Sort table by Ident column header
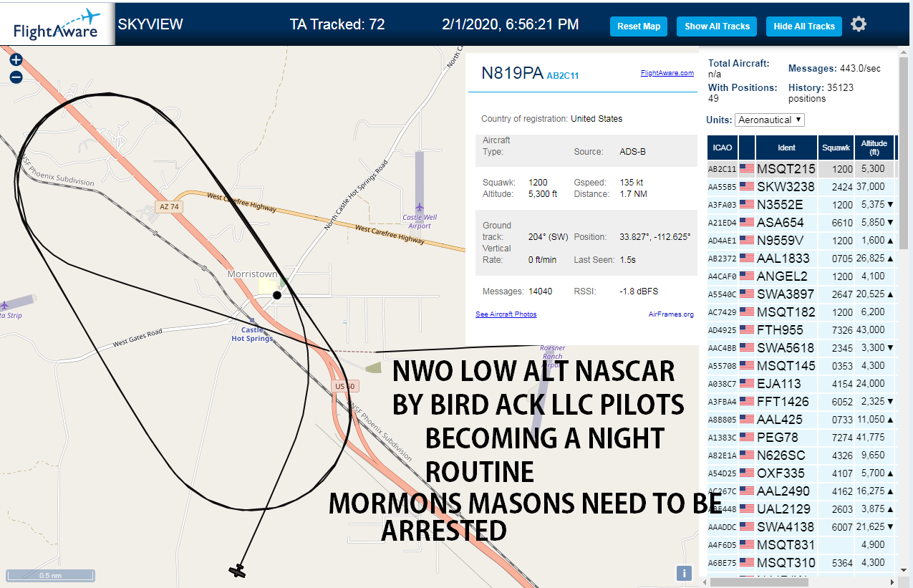 [786, 148]
